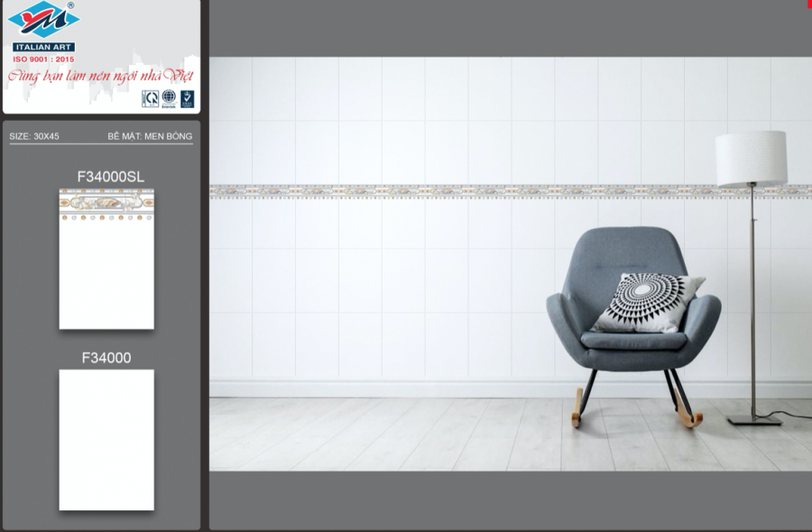Screen dimensions: 812x532
Task: Click the ISO 9001 : 2015 text
Action: (x=43, y=59)
